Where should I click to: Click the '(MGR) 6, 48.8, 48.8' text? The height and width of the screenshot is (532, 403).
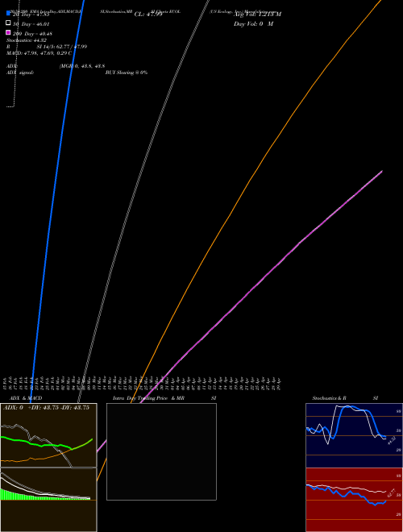pos(81,66)
